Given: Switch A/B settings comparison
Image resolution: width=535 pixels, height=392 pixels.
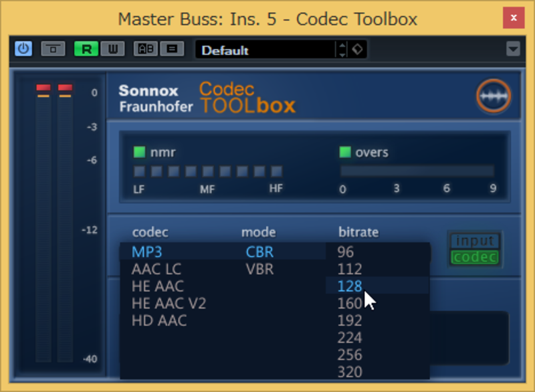Looking at the screenshot, I should click(x=146, y=49).
